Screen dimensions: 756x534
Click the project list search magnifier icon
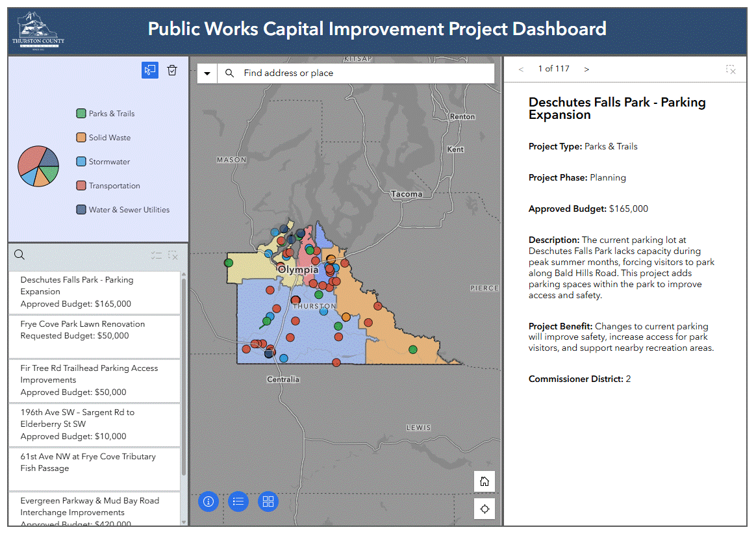coord(19,255)
